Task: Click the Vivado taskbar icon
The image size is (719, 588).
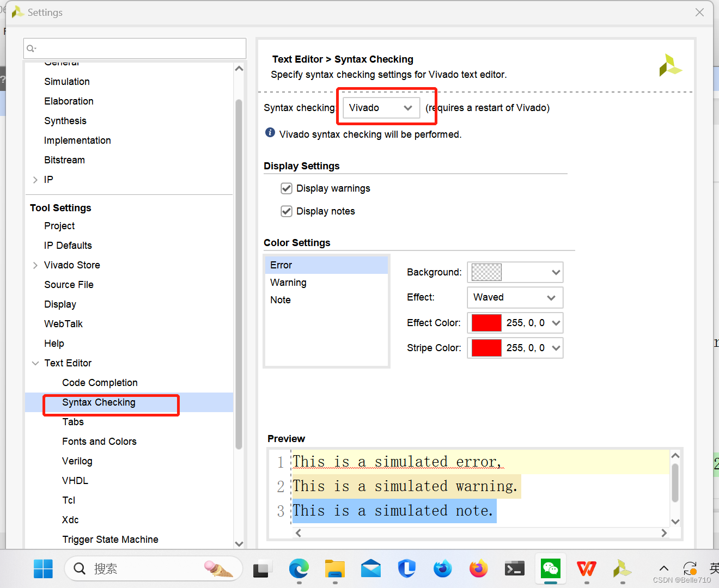Action: pos(622,569)
